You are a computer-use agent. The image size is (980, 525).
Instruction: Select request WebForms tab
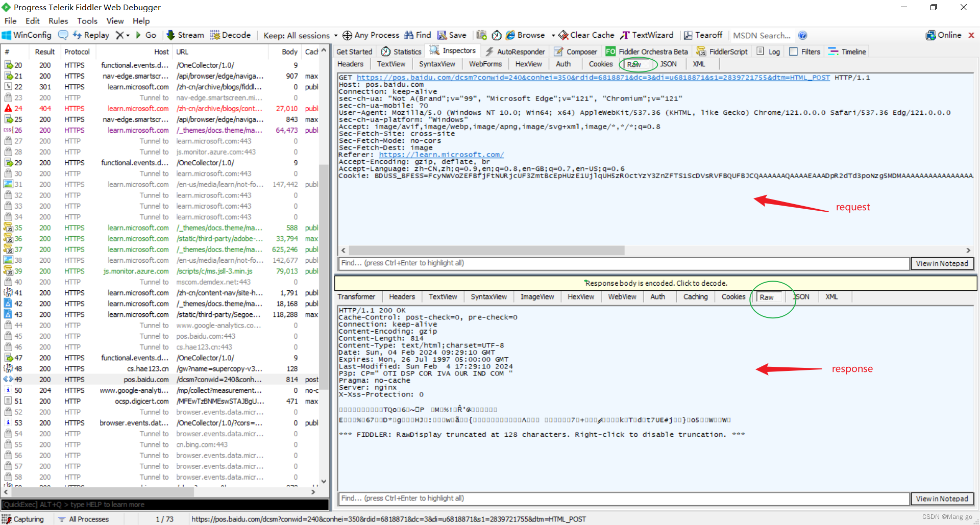(485, 64)
